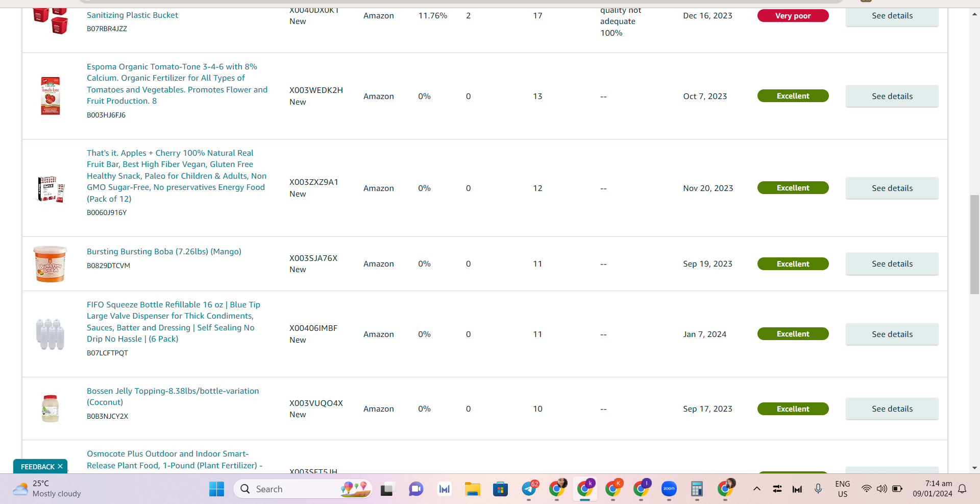Open the notification bell
The image size is (980, 504).
(x=962, y=489)
